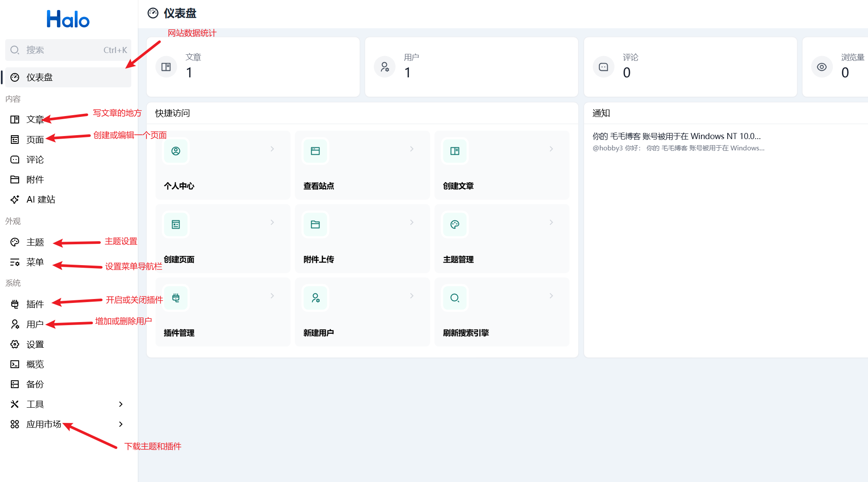Click the chevron on 创建文章 card
The height and width of the screenshot is (482, 868).
pos(551,149)
